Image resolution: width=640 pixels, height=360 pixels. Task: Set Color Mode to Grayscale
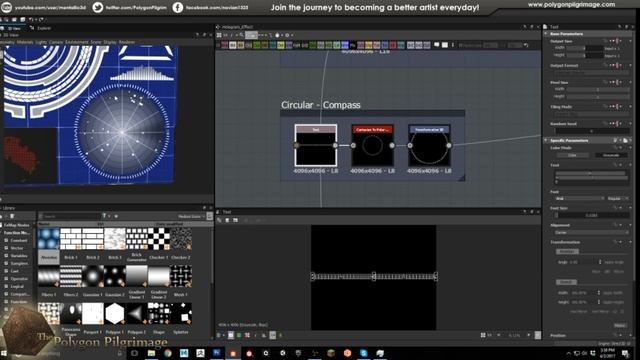[611, 156]
